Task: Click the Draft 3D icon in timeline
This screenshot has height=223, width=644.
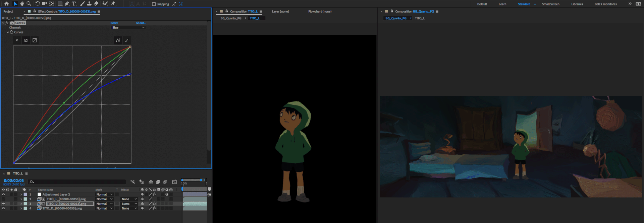Action: (x=142, y=182)
